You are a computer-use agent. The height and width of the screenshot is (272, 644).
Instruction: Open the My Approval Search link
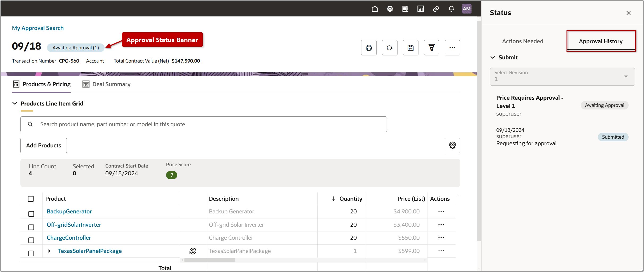pyautogui.click(x=38, y=28)
